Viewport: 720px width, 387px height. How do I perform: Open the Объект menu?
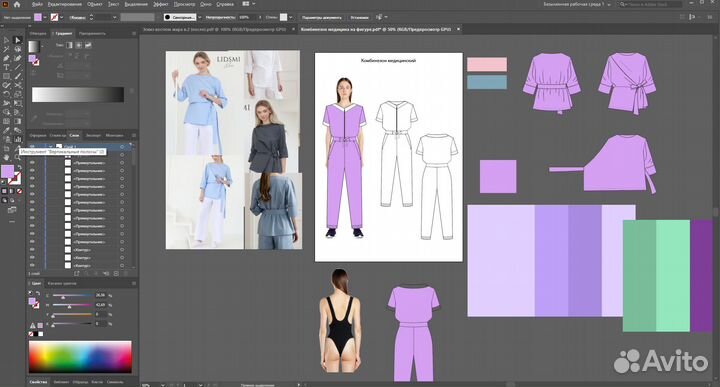95,4
